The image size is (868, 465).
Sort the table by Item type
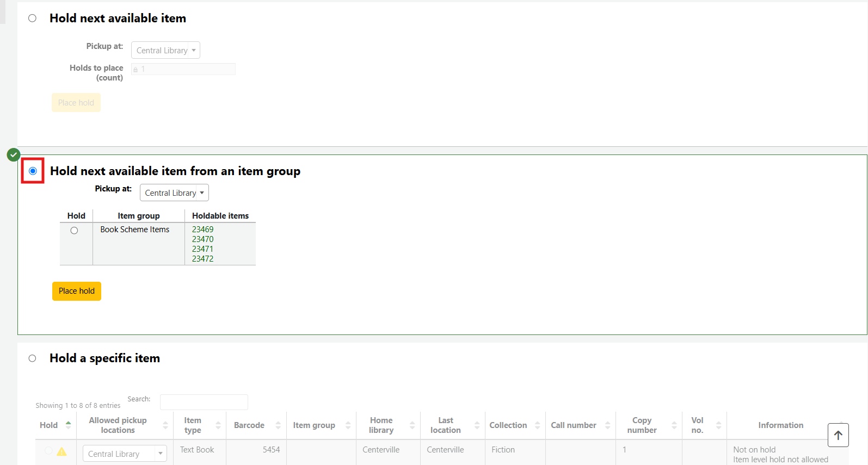(x=199, y=425)
